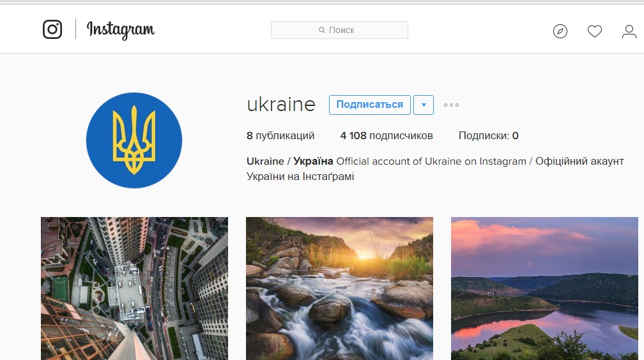Screen dimensions: 644x360
Task: Open the Explore compass icon
Action: 560,31
